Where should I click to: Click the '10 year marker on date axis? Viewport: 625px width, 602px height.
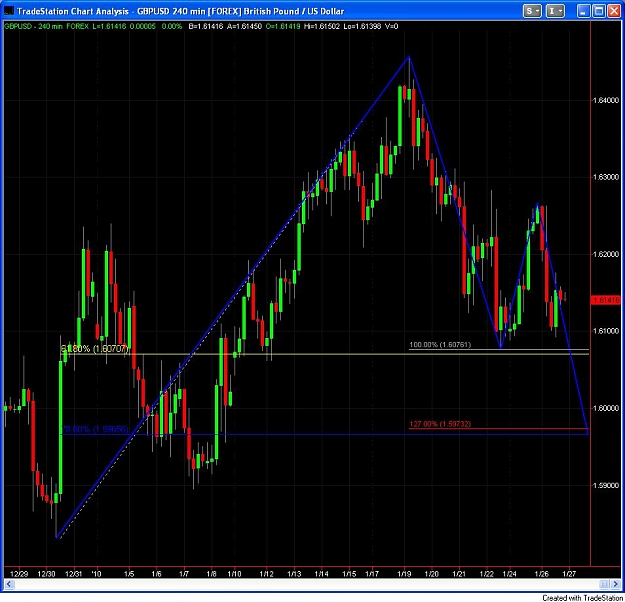pos(96,574)
